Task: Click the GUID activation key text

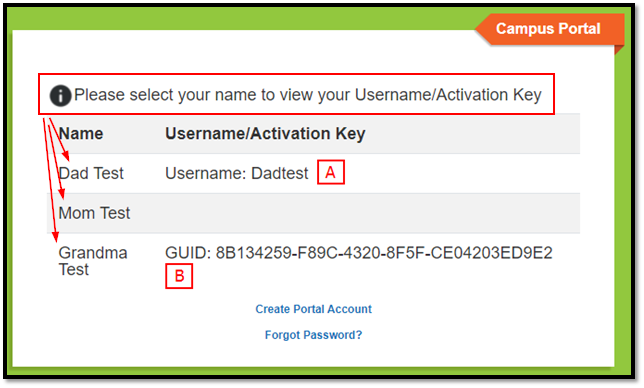Action: coord(359,253)
